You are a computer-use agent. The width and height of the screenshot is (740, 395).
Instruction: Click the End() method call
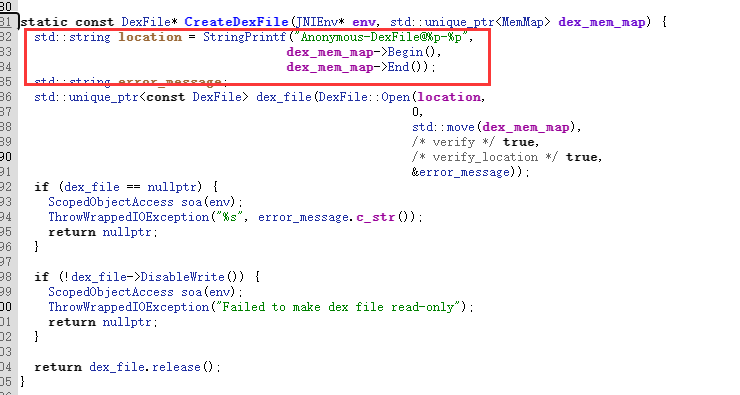408,67
